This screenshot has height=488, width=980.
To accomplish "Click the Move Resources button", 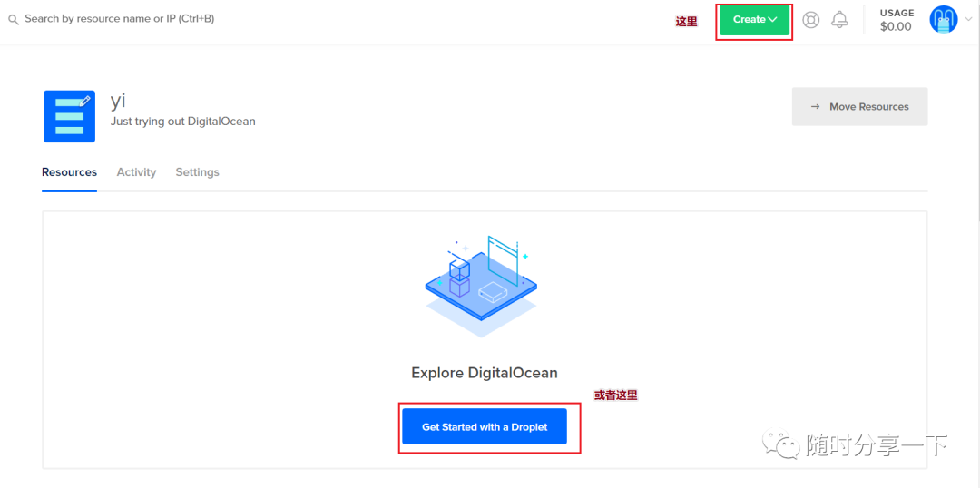I will 859,107.
